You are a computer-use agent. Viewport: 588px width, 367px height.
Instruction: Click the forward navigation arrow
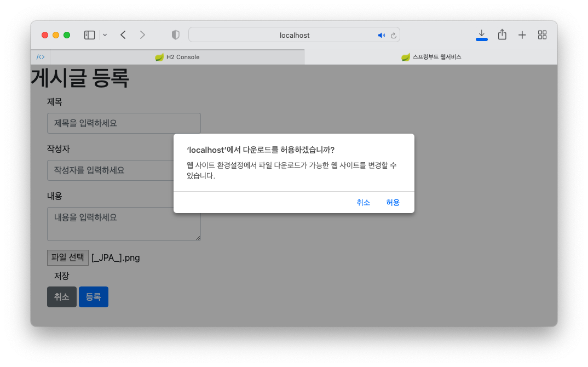tap(143, 35)
